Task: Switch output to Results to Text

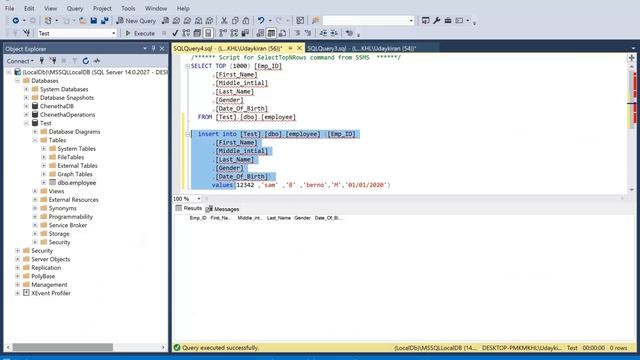Action: coord(260,33)
